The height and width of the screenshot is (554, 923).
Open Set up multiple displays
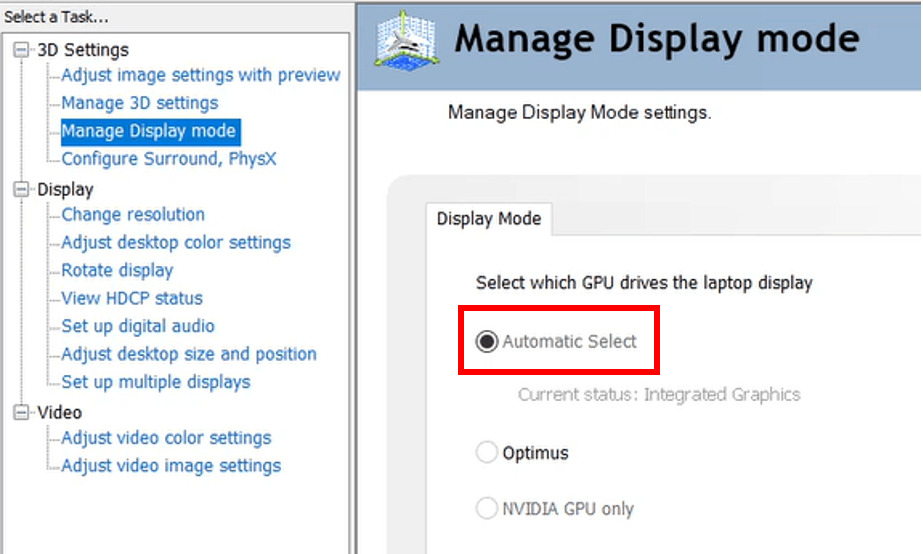155,382
